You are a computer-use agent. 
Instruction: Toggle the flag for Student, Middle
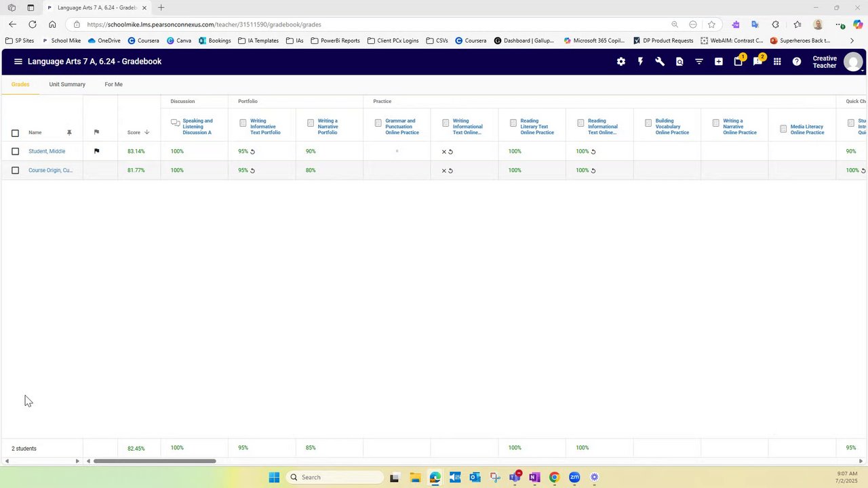(x=96, y=151)
